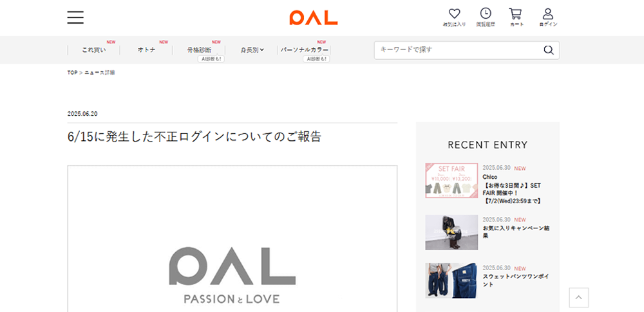Click the orange PAL logo

click(314, 17)
